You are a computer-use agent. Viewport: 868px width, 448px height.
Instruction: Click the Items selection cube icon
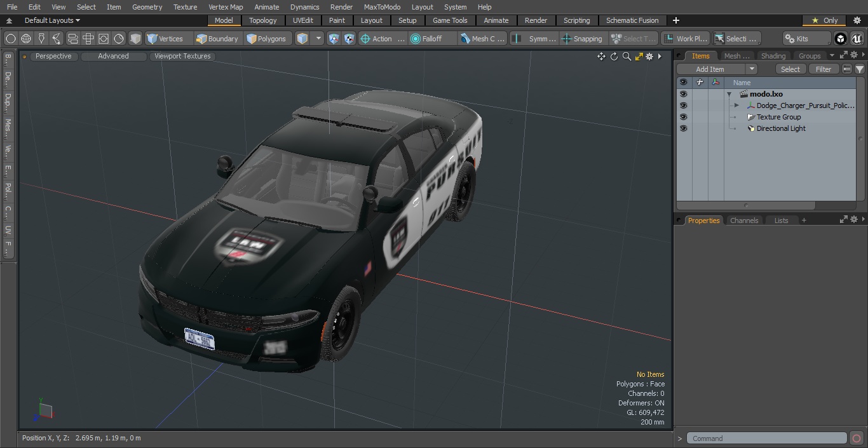click(302, 39)
